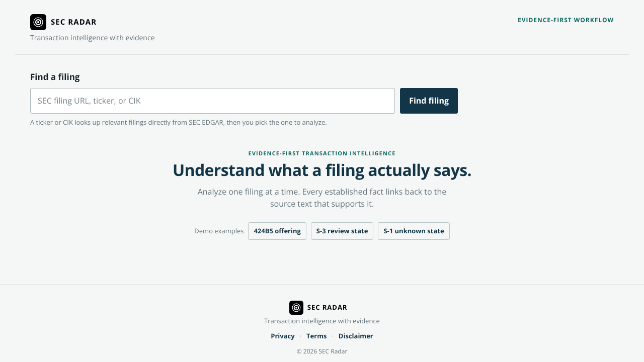Click the ticker or CIK helper text
This screenshot has height=362, width=644.
tap(179, 122)
